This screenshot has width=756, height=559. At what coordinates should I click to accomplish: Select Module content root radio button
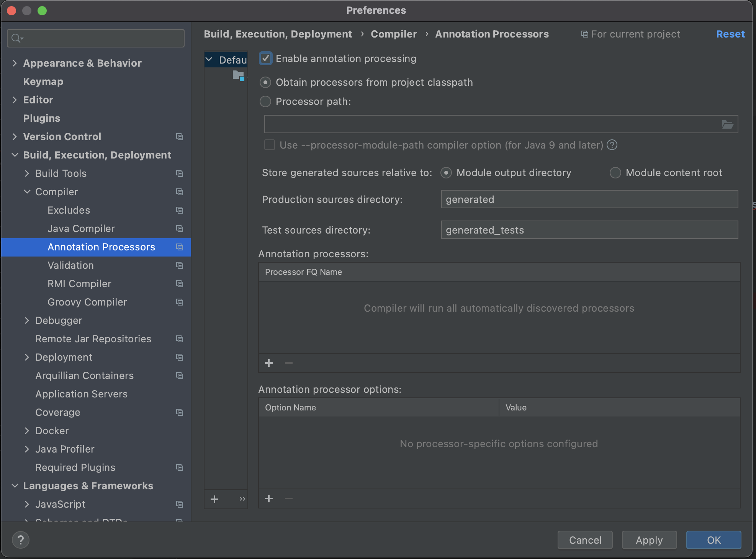tap(615, 173)
